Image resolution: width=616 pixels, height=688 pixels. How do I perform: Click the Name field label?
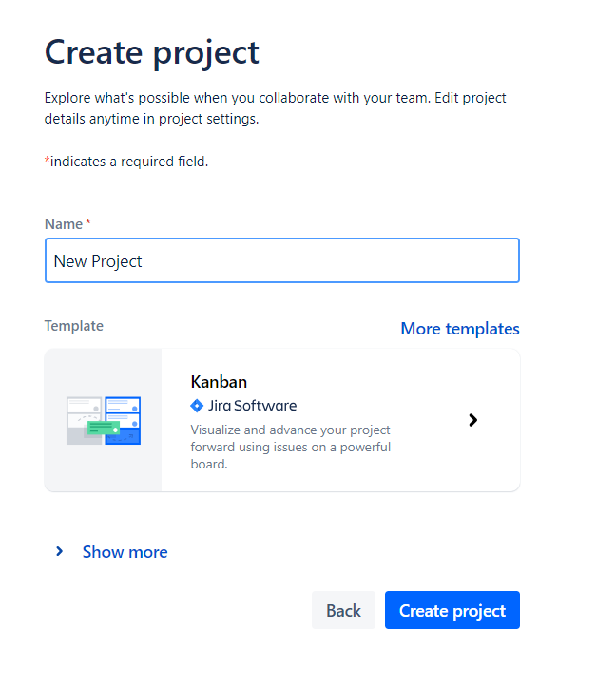[64, 224]
